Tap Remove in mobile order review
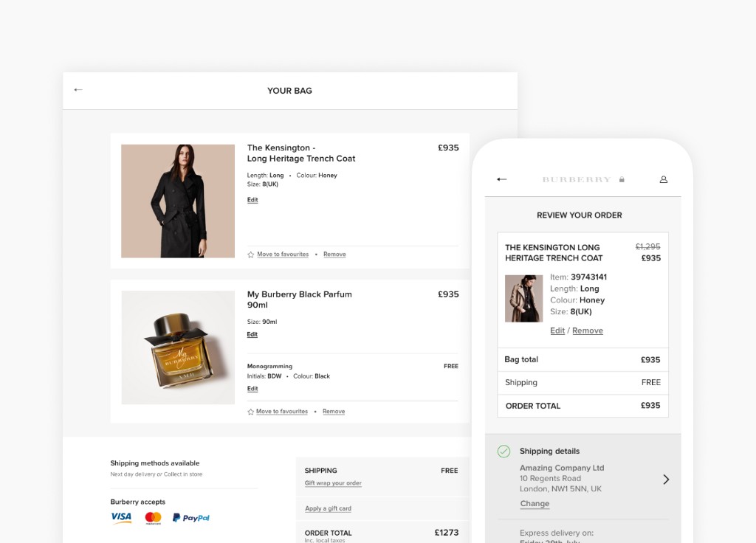Image resolution: width=756 pixels, height=543 pixels. point(588,331)
